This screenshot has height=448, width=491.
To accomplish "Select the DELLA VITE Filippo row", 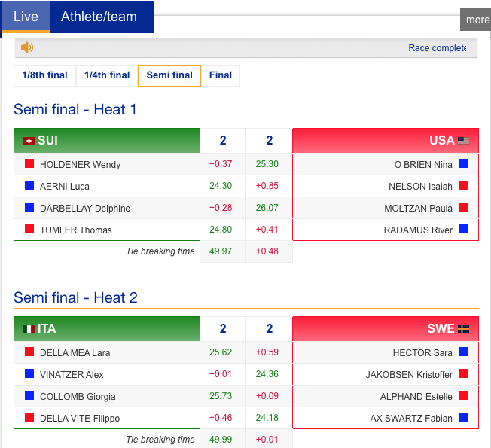I will (x=80, y=418).
